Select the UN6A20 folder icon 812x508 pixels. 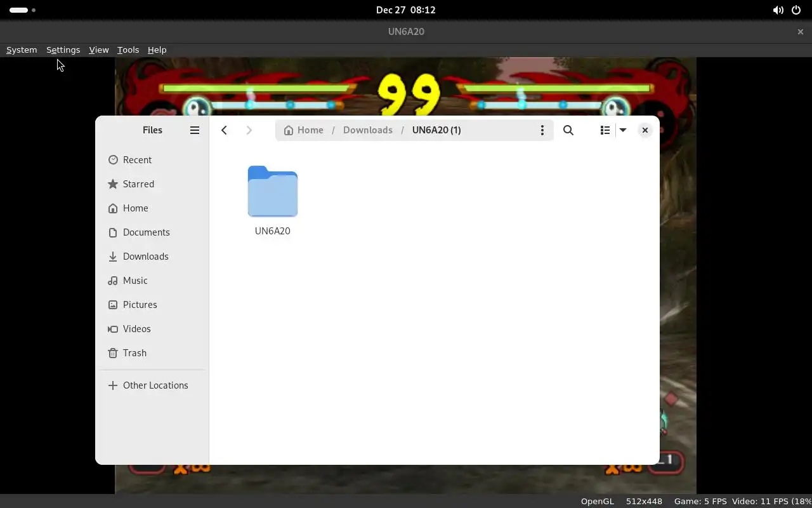click(273, 191)
